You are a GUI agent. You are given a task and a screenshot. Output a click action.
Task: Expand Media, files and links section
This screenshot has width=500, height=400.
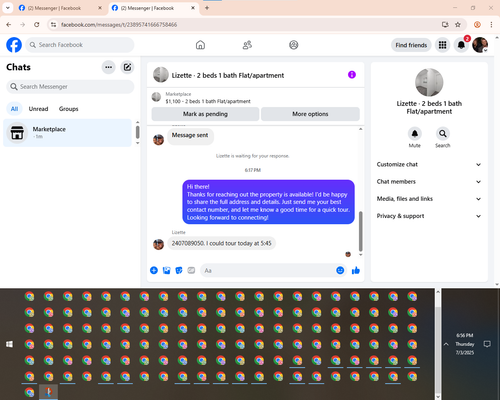pos(429,199)
